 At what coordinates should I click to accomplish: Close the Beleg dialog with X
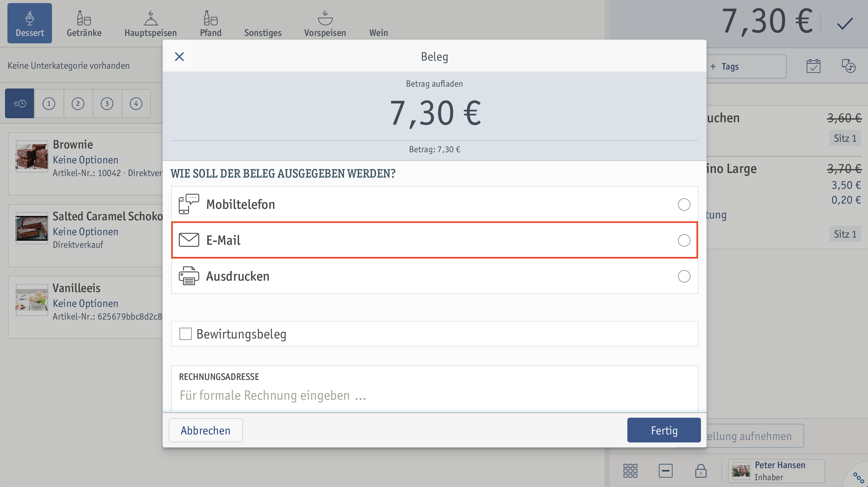(179, 57)
